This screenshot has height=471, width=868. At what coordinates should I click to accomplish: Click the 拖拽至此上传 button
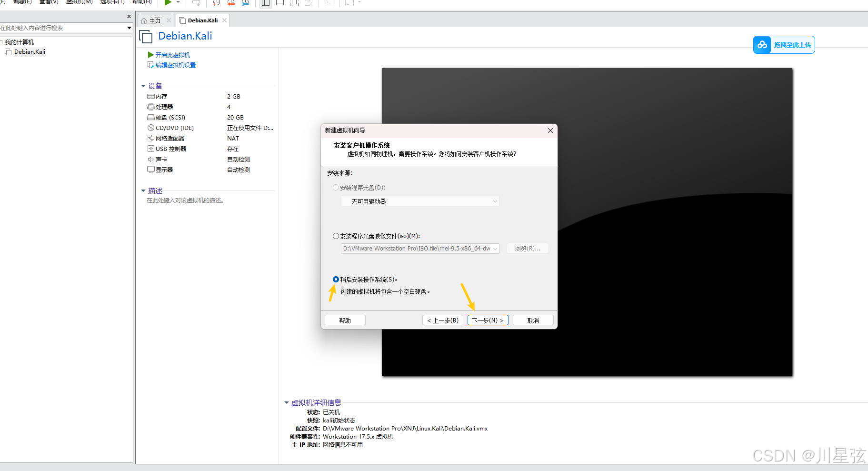coord(784,45)
